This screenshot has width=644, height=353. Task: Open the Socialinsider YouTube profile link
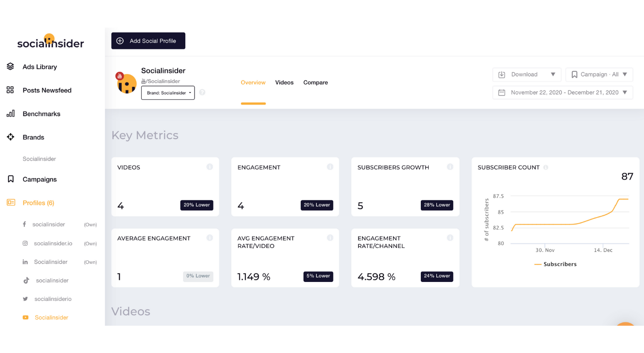(x=52, y=317)
